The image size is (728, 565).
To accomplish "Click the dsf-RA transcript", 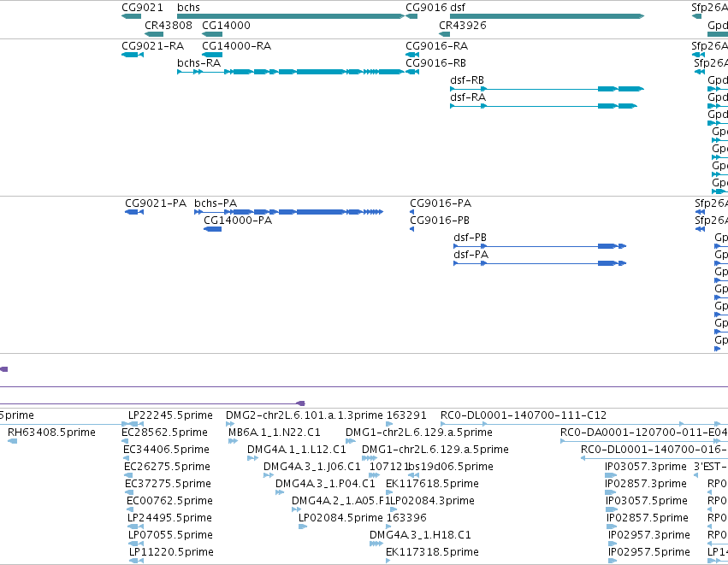I will click(543, 106).
